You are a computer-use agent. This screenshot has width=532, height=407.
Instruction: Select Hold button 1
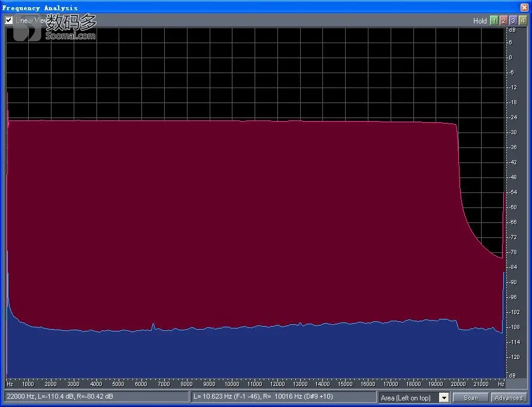[494, 21]
